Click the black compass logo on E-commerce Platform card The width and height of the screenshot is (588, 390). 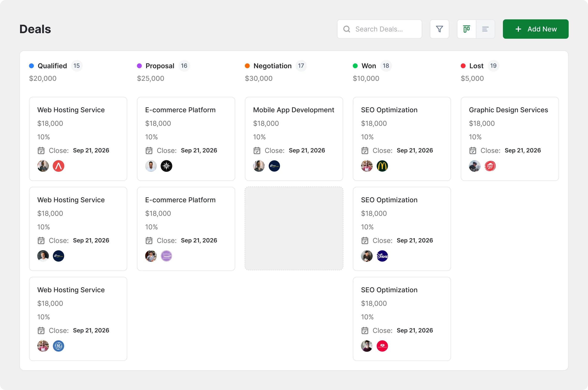(x=166, y=166)
